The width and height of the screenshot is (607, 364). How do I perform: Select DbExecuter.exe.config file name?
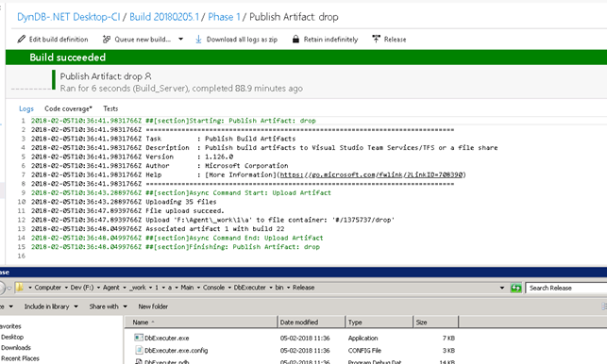pyautogui.click(x=177, y=351)
